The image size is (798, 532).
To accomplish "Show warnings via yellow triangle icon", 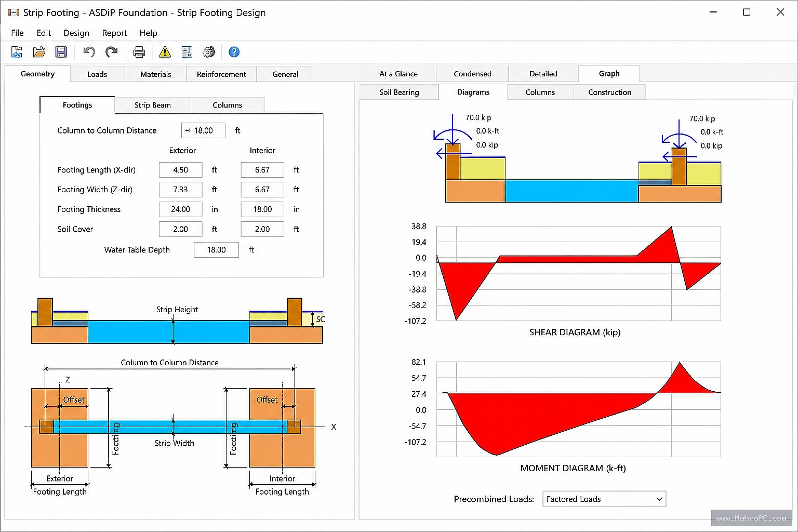I will [165, 52].
